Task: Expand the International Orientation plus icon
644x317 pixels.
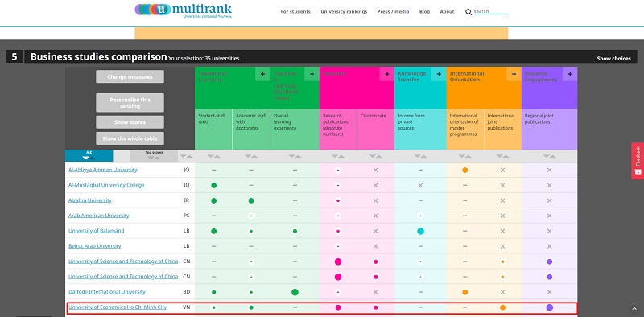Action: click(514, 74)
